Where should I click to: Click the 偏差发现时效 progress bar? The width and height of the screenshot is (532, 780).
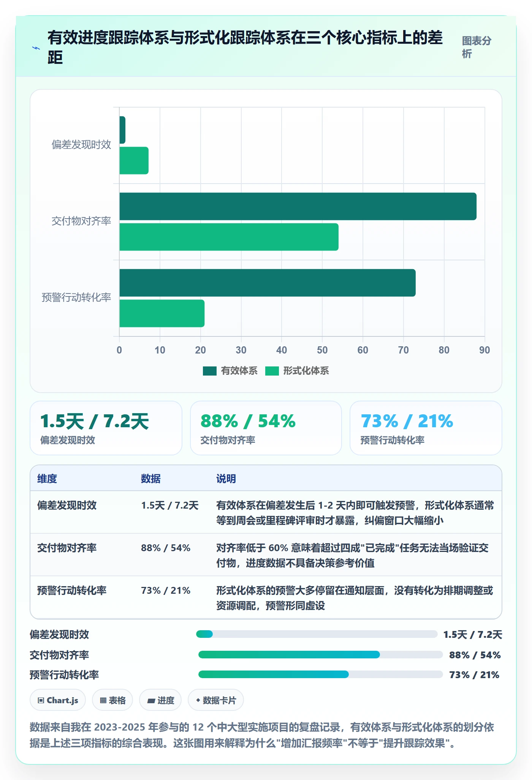tap(317, 634)
